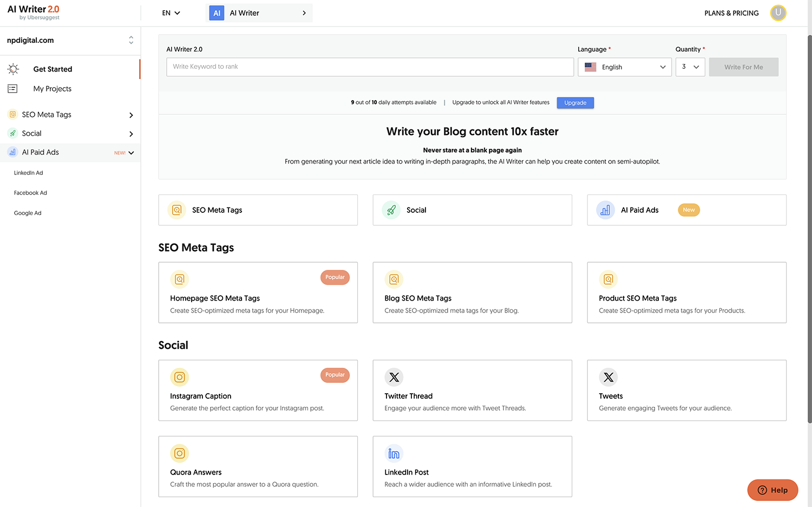Click the My Projects list icon
Screen dimensions: 812x507
click(x=12, y=88)
